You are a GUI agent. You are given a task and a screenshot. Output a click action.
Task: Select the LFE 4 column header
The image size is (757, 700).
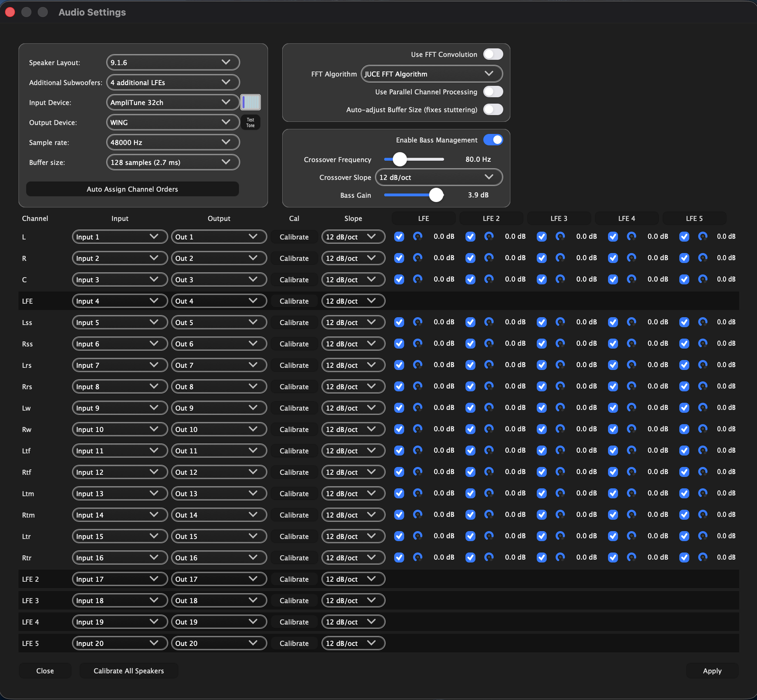click(626, 218)
